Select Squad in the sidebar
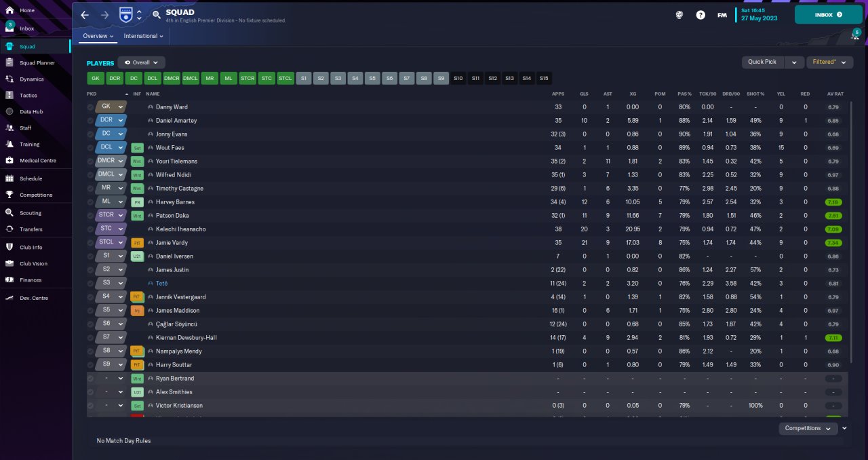The height and width of the screenshot is (460, 868). point(35,47)
